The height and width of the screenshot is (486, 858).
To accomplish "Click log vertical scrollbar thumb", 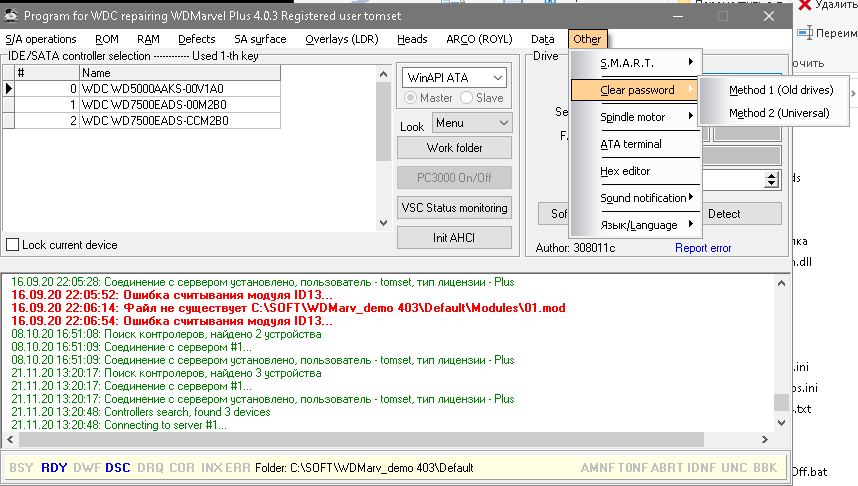I will tap(781, 402).
